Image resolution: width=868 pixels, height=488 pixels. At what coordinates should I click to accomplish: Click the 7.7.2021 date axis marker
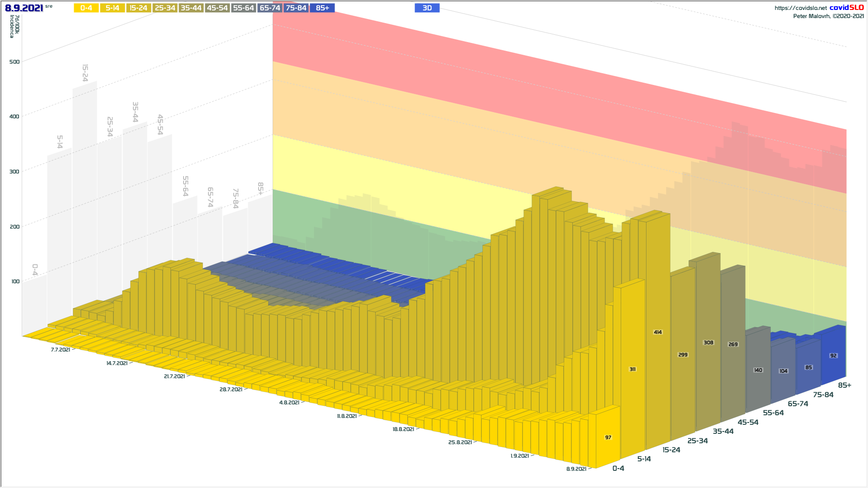[x=61, y=350]
